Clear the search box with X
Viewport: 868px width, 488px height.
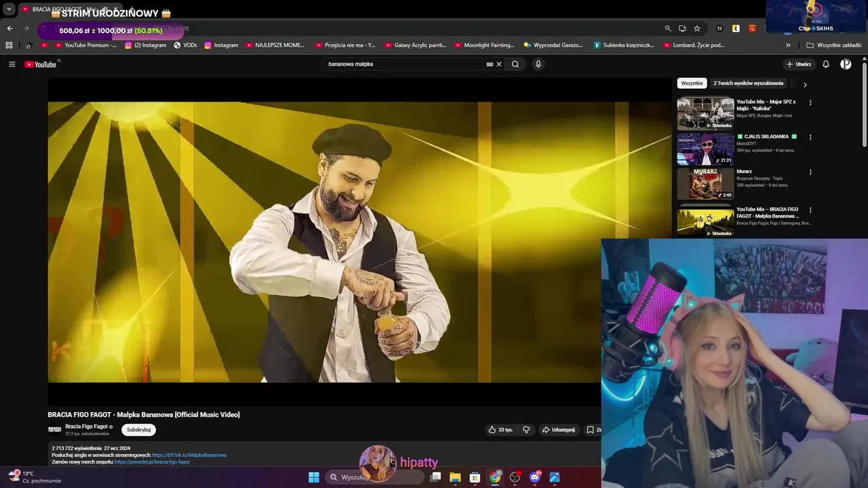pyautogui.click(x=499, y=64)
